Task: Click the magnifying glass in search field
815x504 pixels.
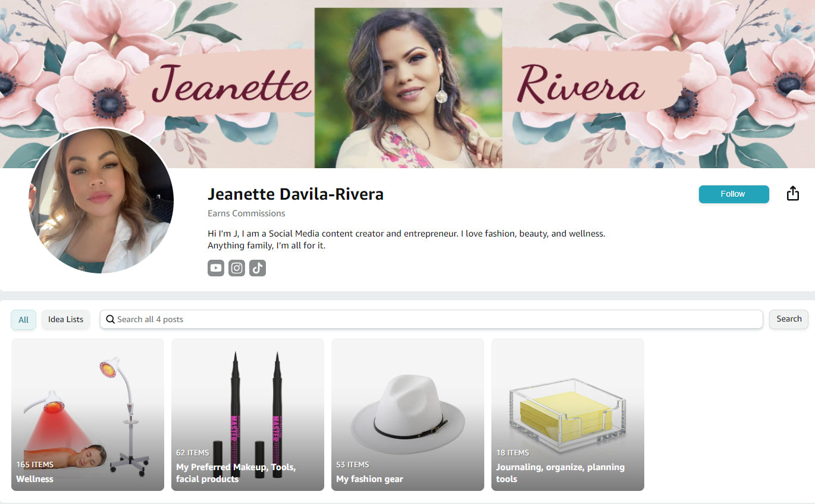Action: click(x=110, y=319)
